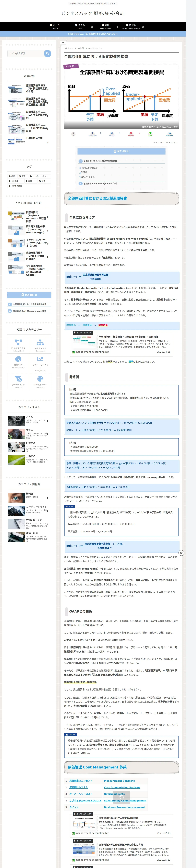Open the 情報源 Intelligence source menu item
196x868 pixels.
[131, 27]
